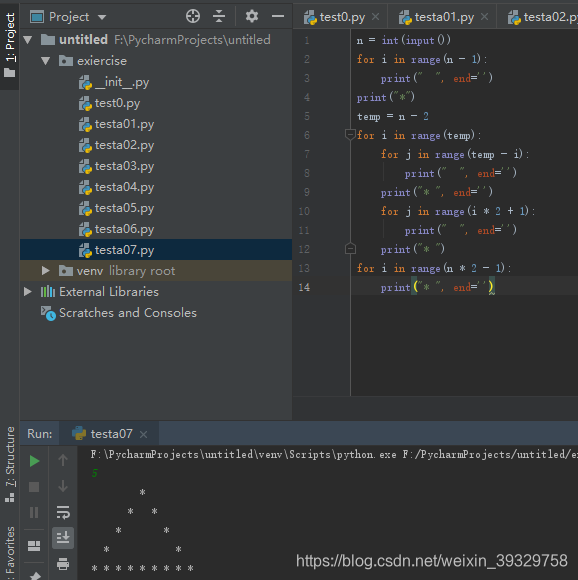Click the Pause output icon
The width and height of the screenshot is (578, 580).
[x=34, y=512]
